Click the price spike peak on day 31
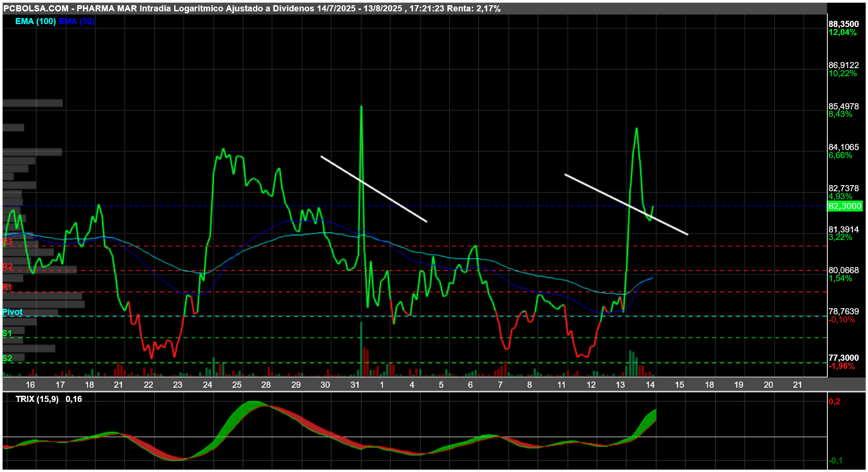The height and width of the screenshot is (472, 868). point(361,107)
